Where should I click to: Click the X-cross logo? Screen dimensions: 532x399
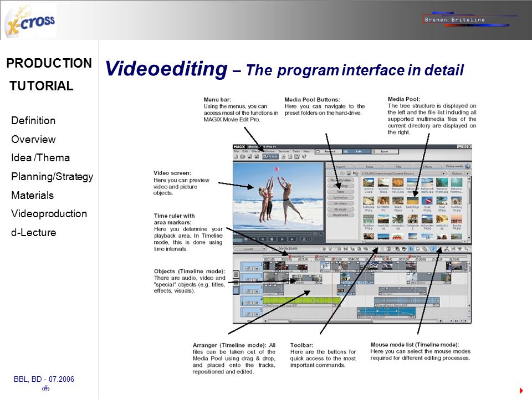(x=30, y=21)
